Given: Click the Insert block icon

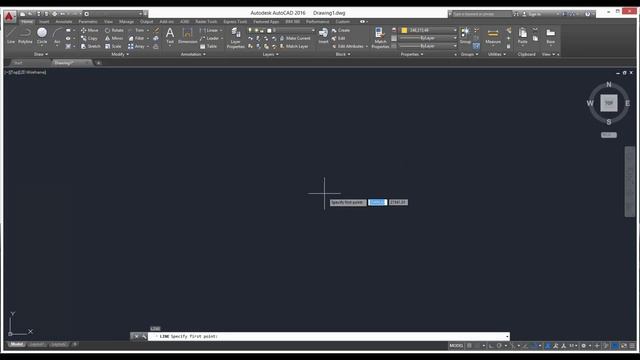Looking at the screenshot, I should 323,36.
